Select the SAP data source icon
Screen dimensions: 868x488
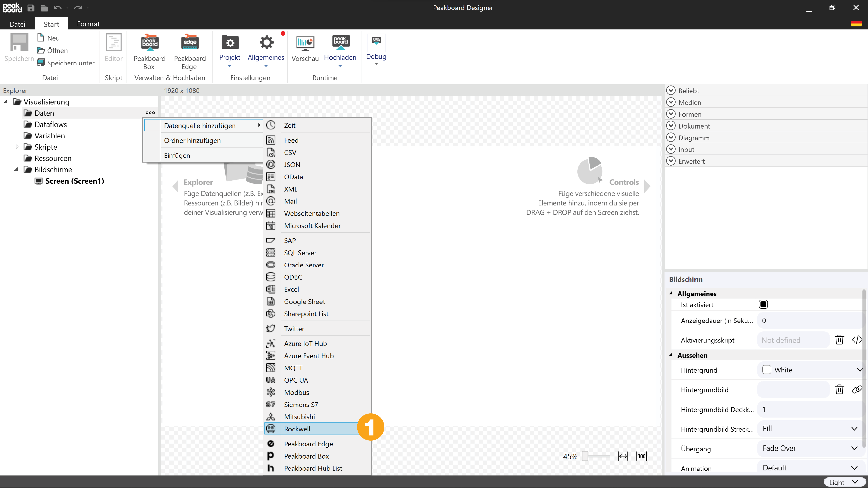(x=271, y=240)
